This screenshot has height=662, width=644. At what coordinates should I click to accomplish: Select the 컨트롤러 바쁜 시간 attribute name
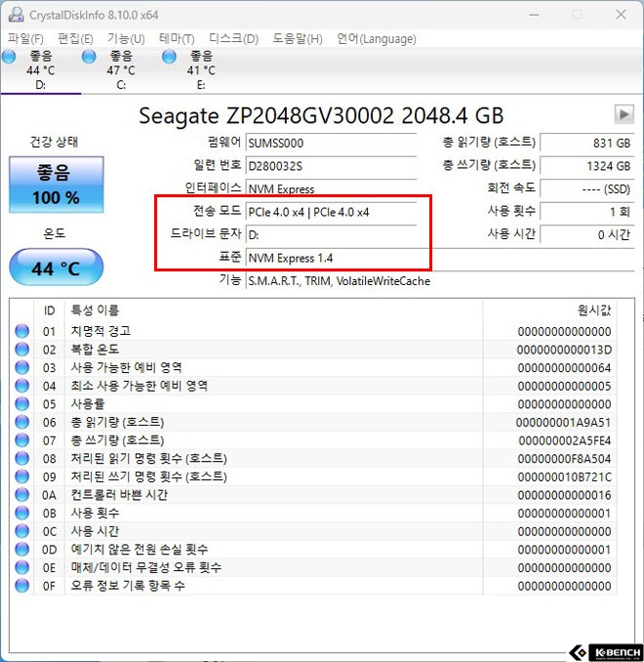click(119, 494)
